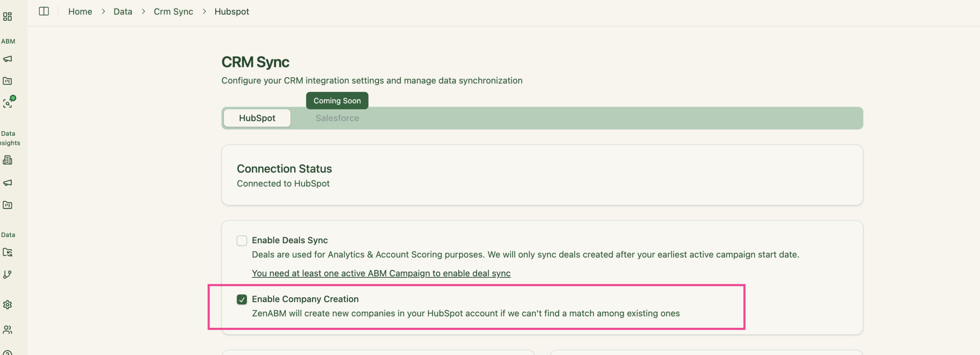Enable the Deals Sync checkbox
This screenshot has height=355, width=980.
pos(242,241)
